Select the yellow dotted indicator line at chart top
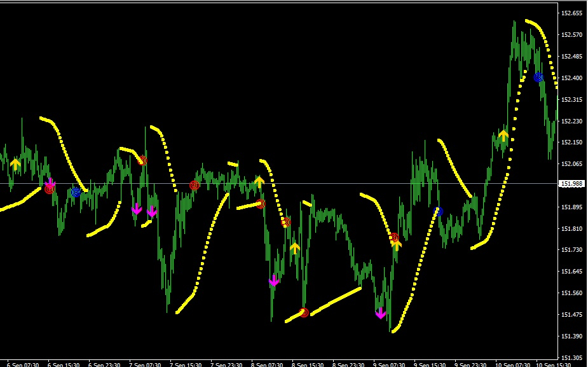Viewport: 588px width, 367px height. [542, 53]
